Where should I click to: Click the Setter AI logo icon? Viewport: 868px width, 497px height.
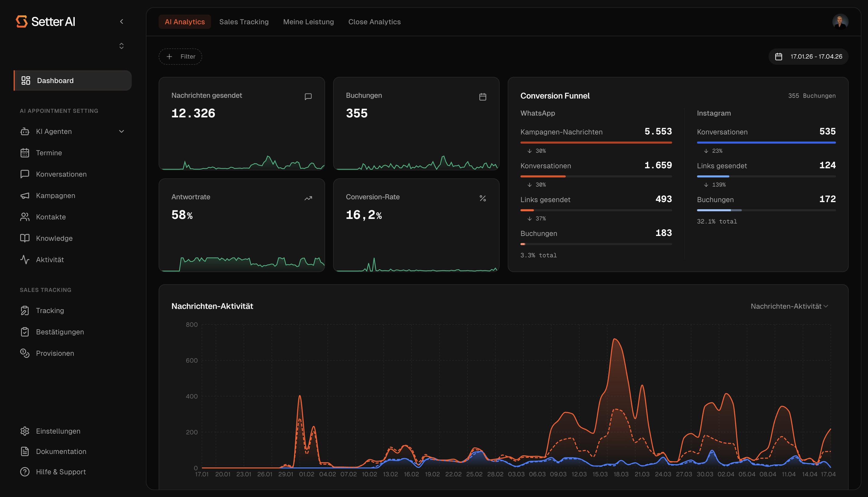(x=22, y=22)
